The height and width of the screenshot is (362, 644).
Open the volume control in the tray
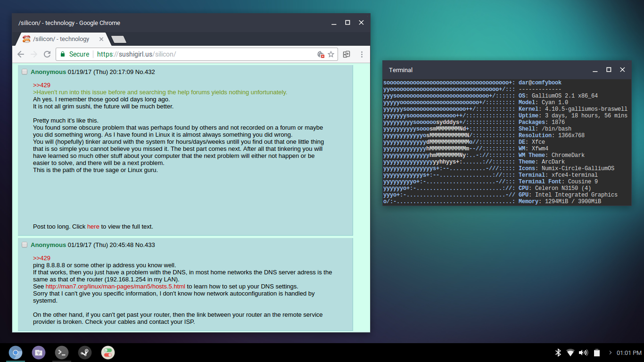(x=583, y=353)
